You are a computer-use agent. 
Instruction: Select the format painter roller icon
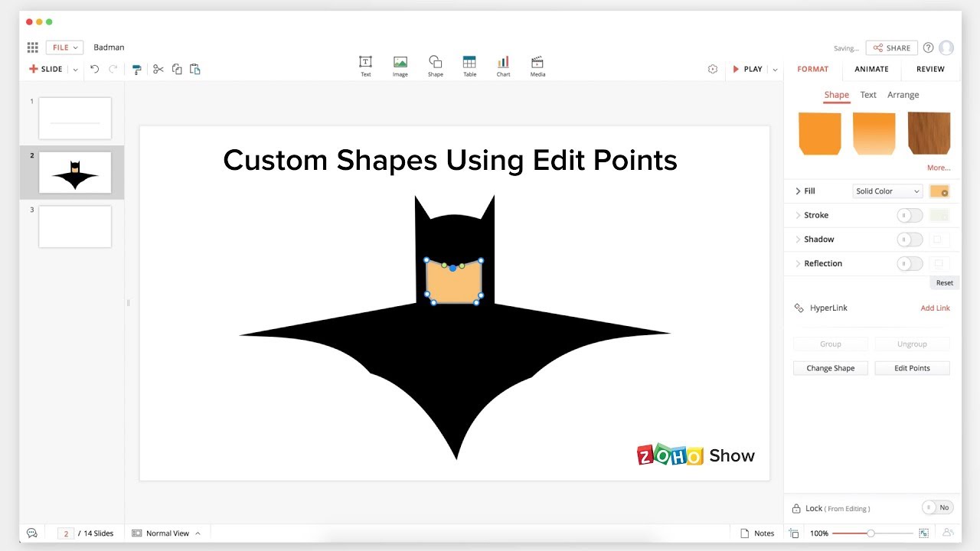click(137, 69)
